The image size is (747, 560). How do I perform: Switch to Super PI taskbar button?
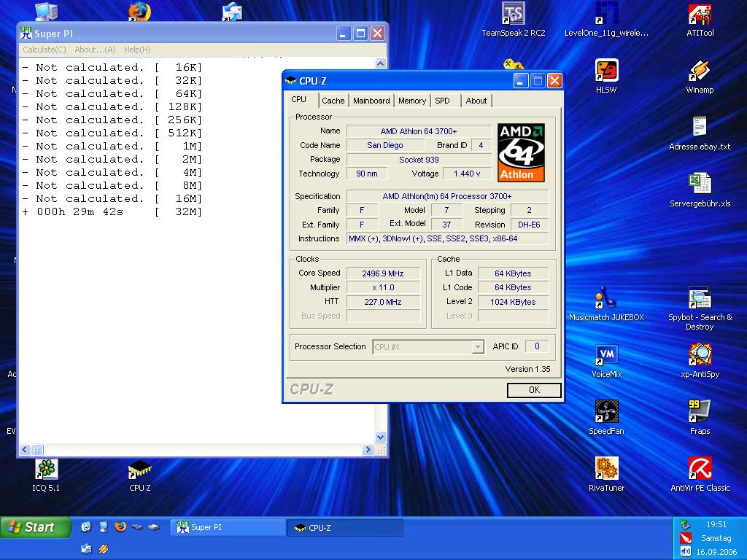[228, 527]
